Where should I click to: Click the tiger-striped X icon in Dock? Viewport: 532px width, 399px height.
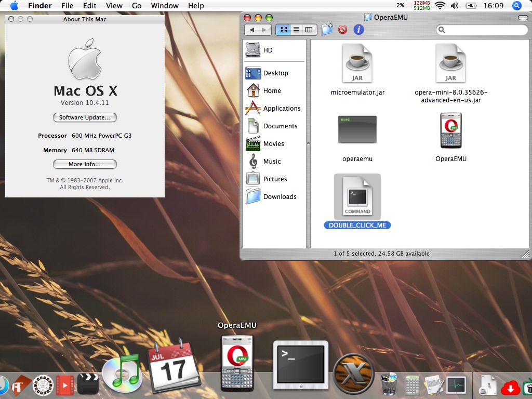click(x=353, y=374)
